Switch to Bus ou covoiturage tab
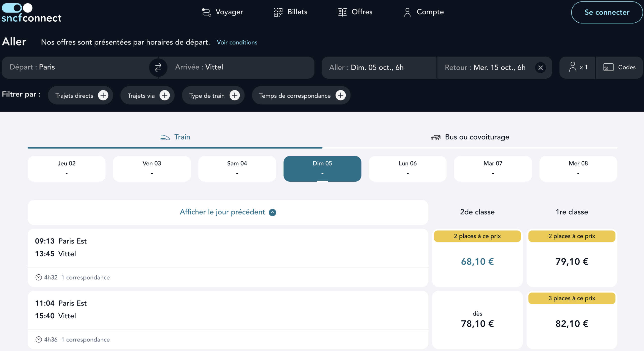 tap(470, 137)
